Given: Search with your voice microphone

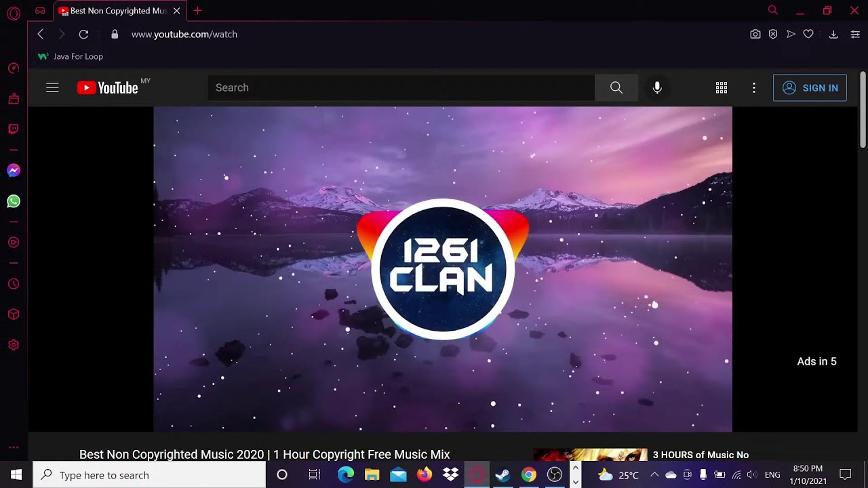Looking at the screenshot, I should point(657,87).
